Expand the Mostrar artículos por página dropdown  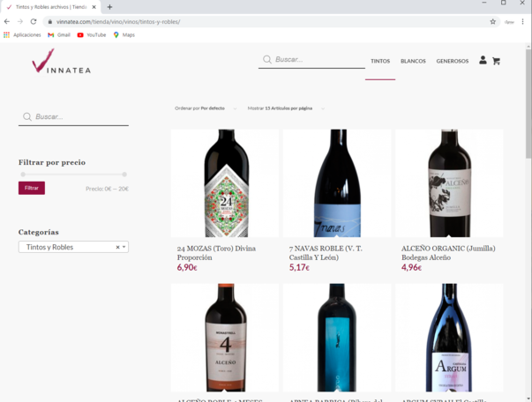[x=286, y=108]
